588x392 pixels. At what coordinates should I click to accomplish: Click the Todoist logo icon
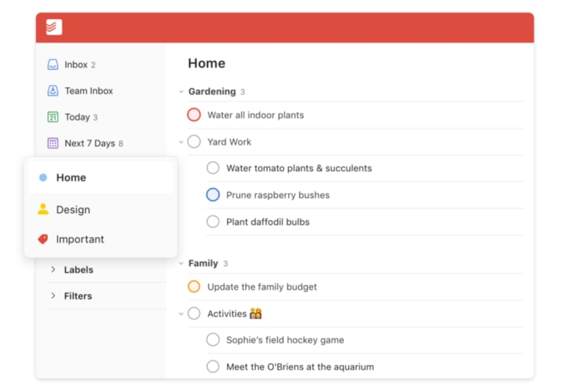point(54,27)
